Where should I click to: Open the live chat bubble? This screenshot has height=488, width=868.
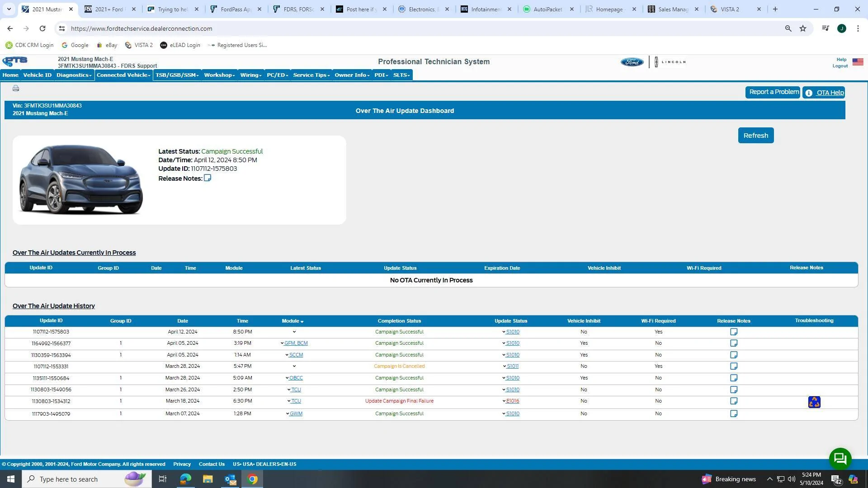(x=840, y=459)
